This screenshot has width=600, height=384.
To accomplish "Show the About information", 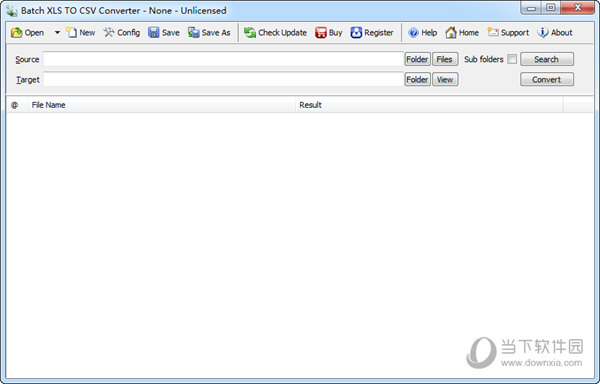I will (555, 33).
